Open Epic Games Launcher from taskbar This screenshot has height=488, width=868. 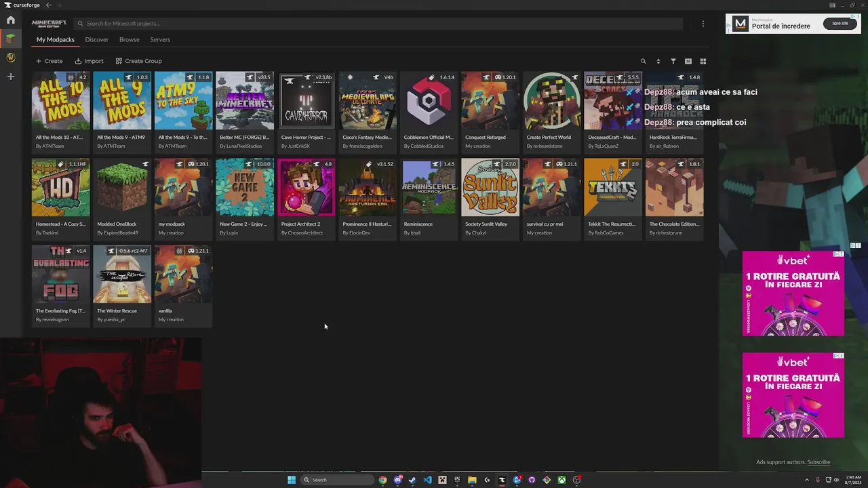[457, 480]
